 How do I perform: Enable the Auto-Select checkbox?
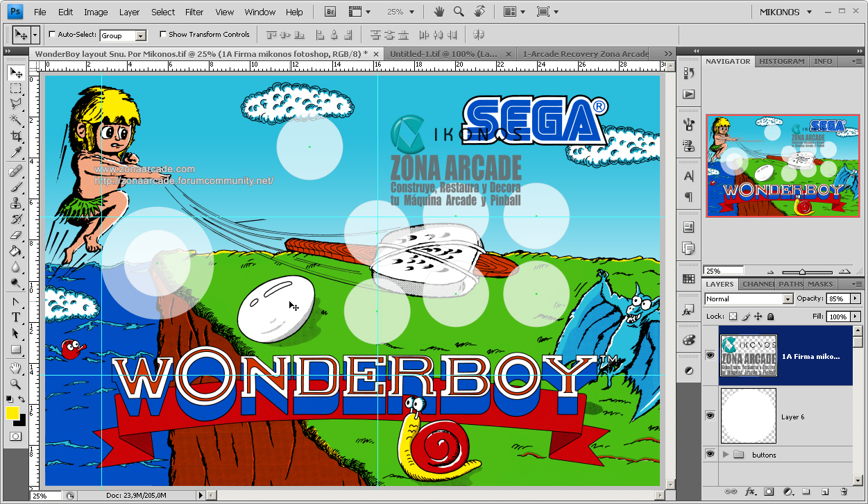(52, 34)
